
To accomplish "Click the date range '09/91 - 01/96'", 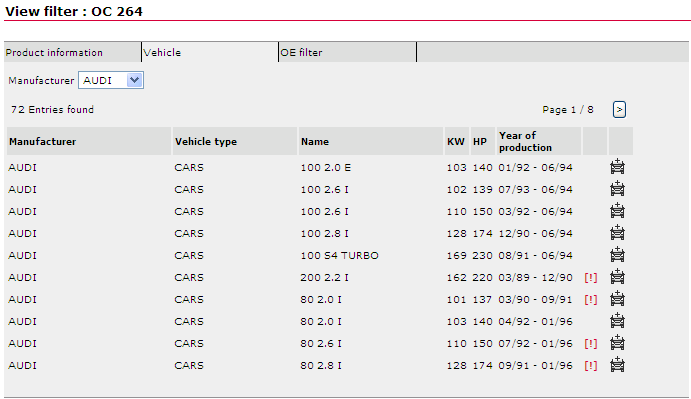I will 535,366.
